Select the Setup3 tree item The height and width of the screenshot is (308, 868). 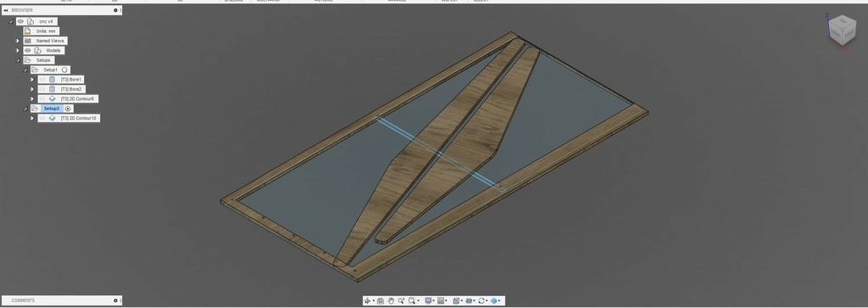(52, 109)
